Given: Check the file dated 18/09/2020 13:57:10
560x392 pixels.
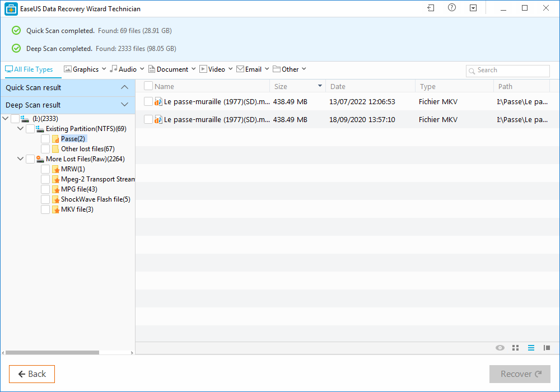Looking at the screenshot, I should click(x=148, y=119).
